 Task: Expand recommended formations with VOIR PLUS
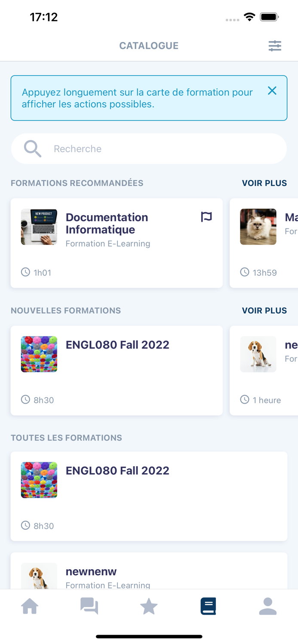[264, 183]
